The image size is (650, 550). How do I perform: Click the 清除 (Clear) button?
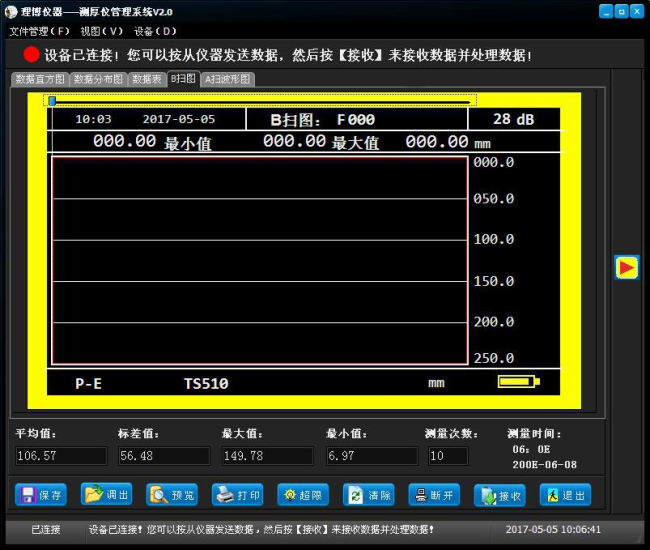tap(368, 495)
